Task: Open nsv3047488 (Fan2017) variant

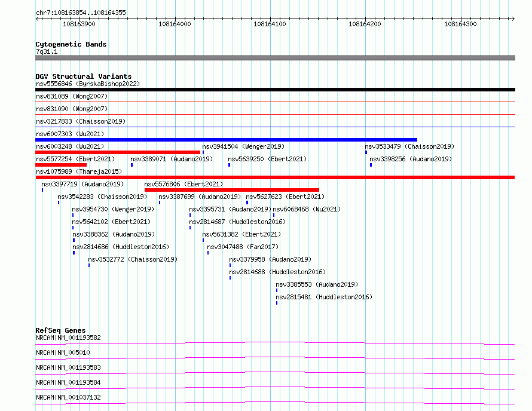Action: tap(243, 247)
